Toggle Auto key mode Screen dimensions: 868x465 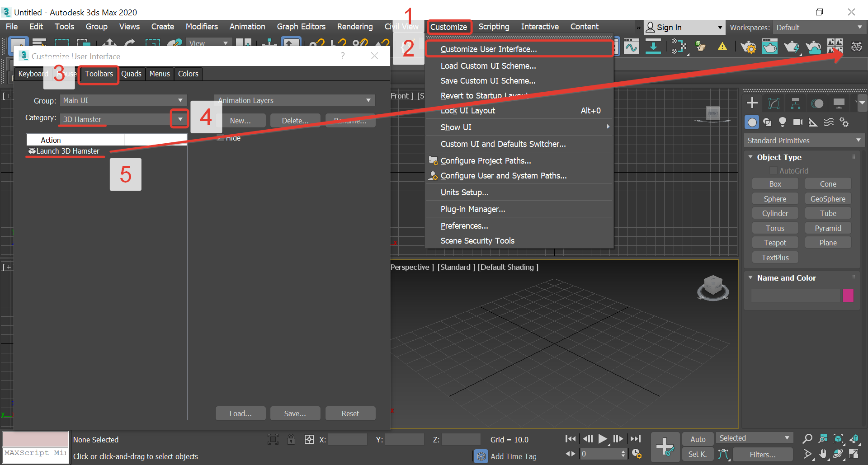pyautogui.click(x=698, y=439)
